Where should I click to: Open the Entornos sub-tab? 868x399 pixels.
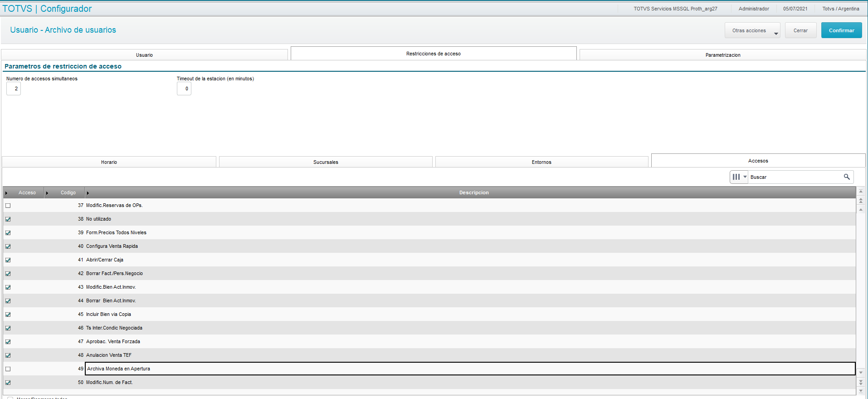[541, 162]
